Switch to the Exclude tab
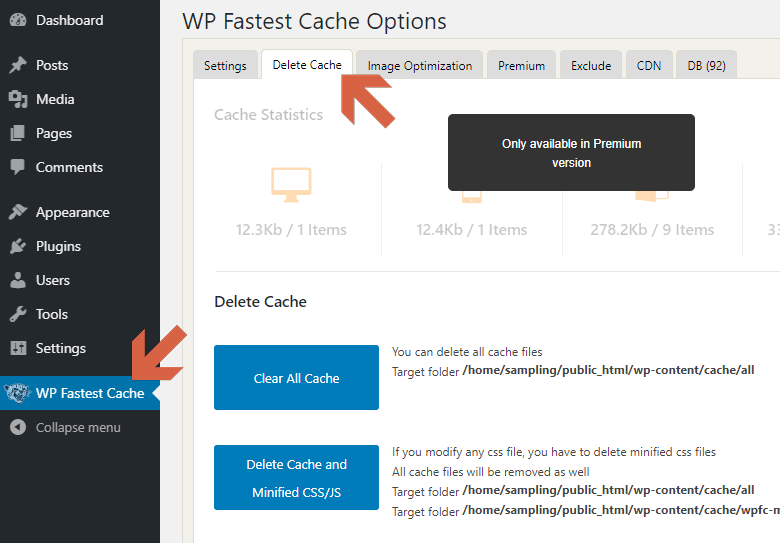Viewport: 780px width, 543px height. click(591, 65)
